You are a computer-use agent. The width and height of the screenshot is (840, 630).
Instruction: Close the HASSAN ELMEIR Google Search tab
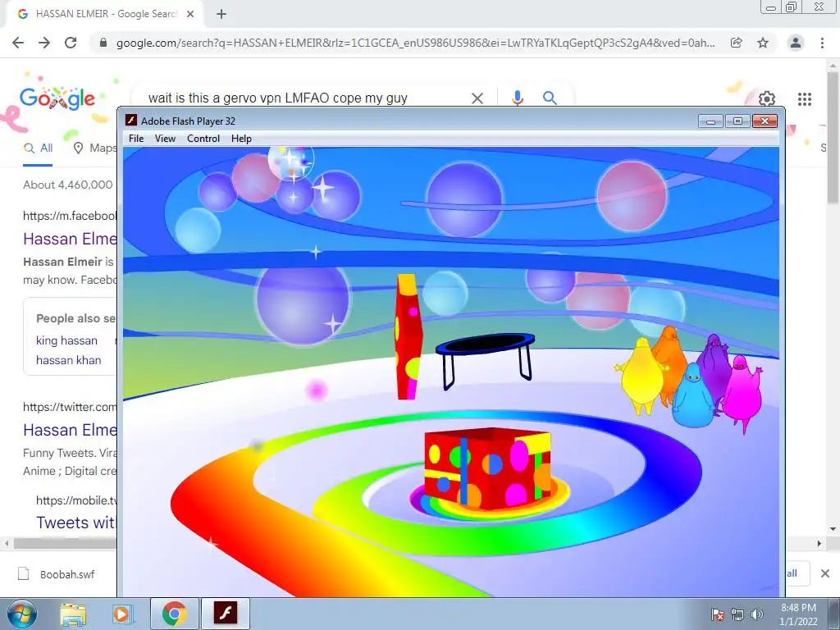[190, 14]
